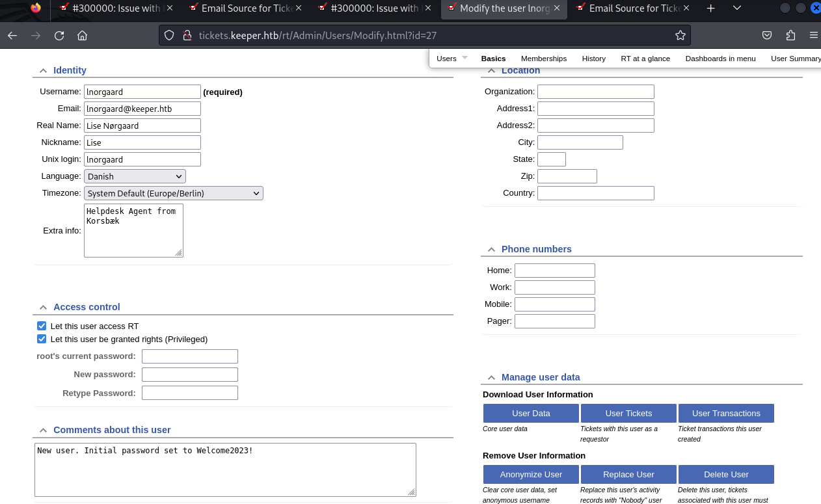The image size is (821, 504).
Task: Switch to the first #300000 Issue browser tab
Action: click(116, 8)
